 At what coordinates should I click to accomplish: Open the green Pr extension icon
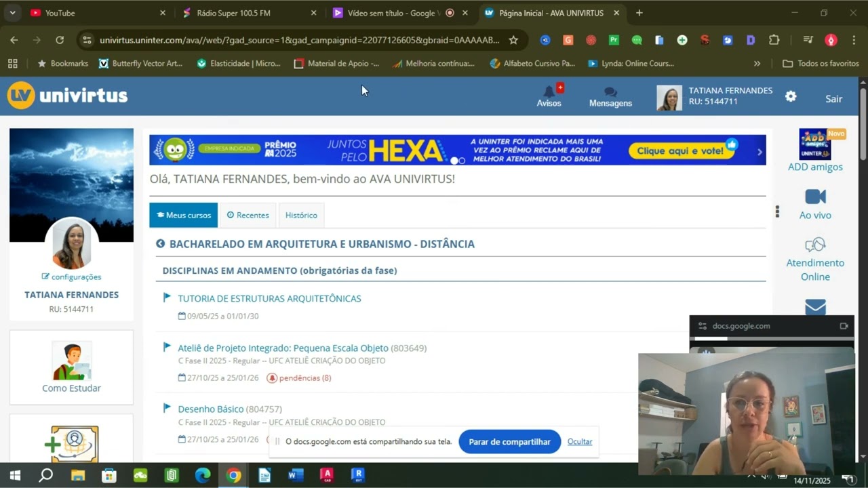tap(614, 40)
